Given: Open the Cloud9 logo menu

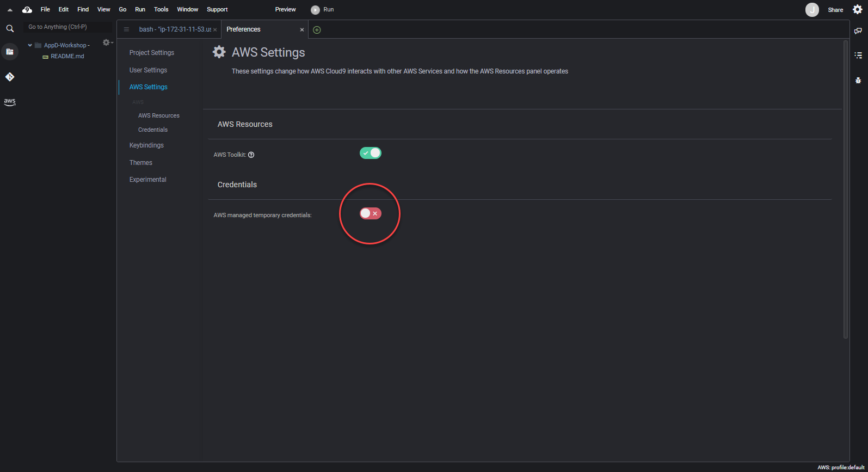Looking at the screenshot, I should pyautogui.click(x=27, y=9).
